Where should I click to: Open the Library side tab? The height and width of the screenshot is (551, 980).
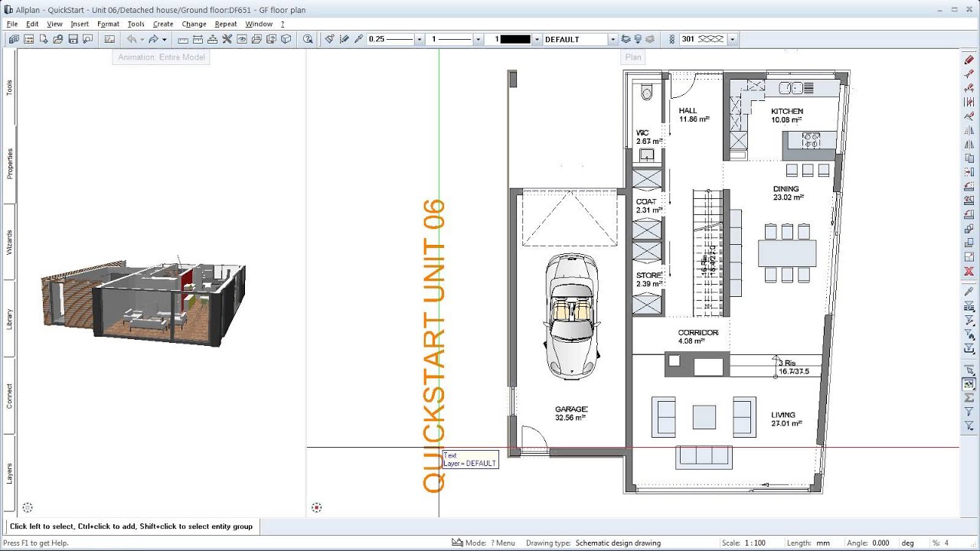pos(9,318)
